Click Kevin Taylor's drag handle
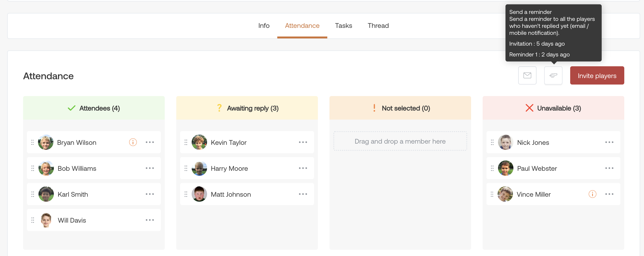The image size is (644, 256). [186, 142]
